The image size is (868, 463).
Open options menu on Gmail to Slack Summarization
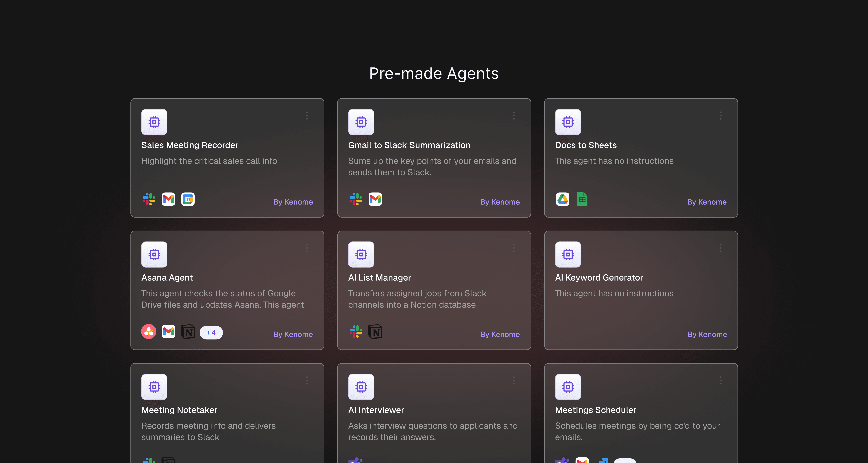click(513, 116)
